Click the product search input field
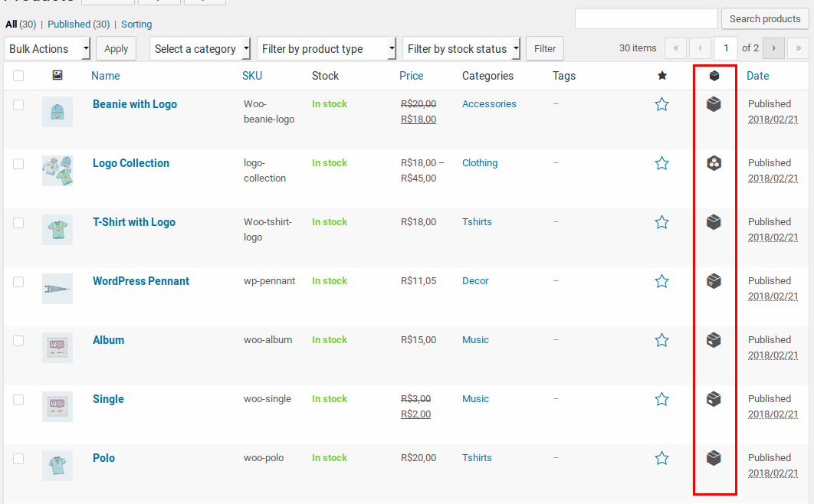The width and height of the screenshot is (814, 504). click(x=646, y=18)
